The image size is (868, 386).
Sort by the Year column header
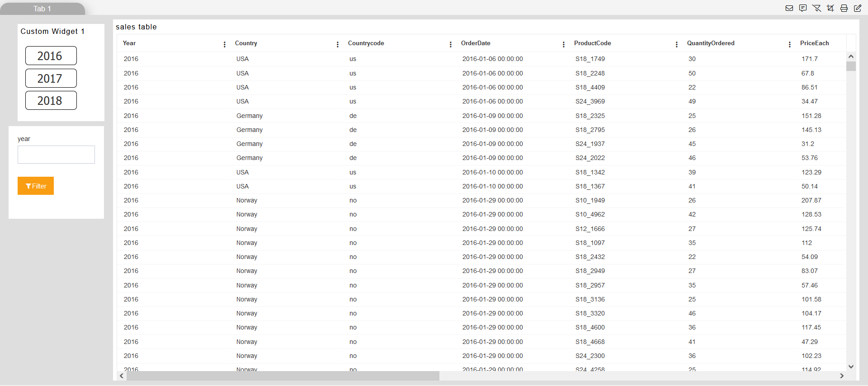pos(129,43)
